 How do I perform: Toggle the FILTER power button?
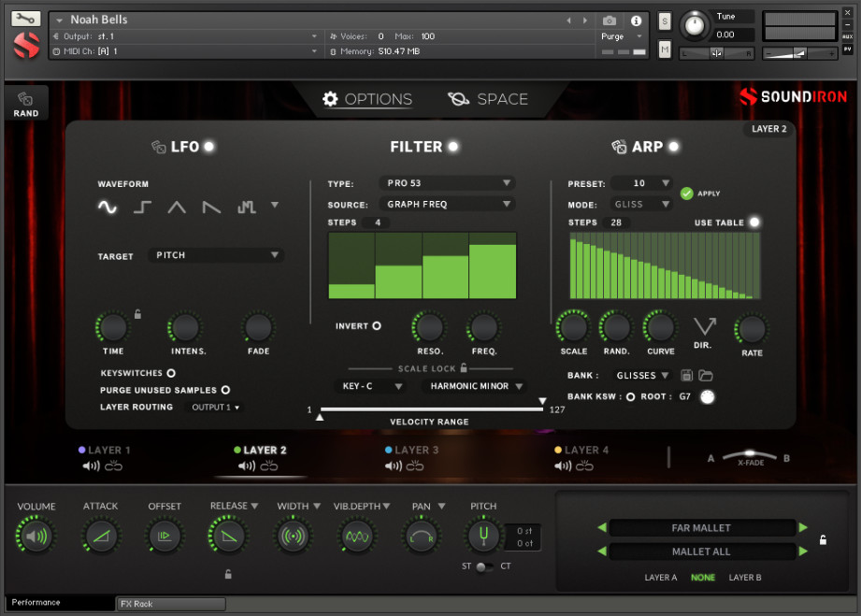(453, 147)
